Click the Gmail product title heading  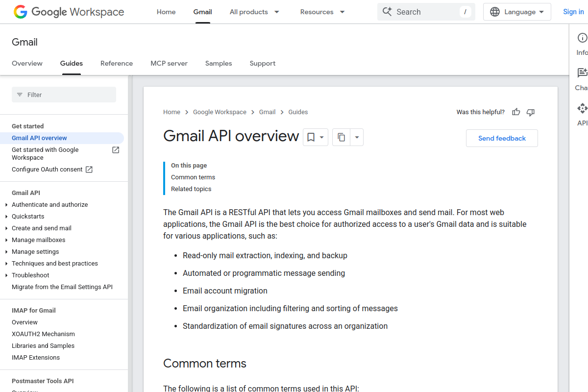24,42
